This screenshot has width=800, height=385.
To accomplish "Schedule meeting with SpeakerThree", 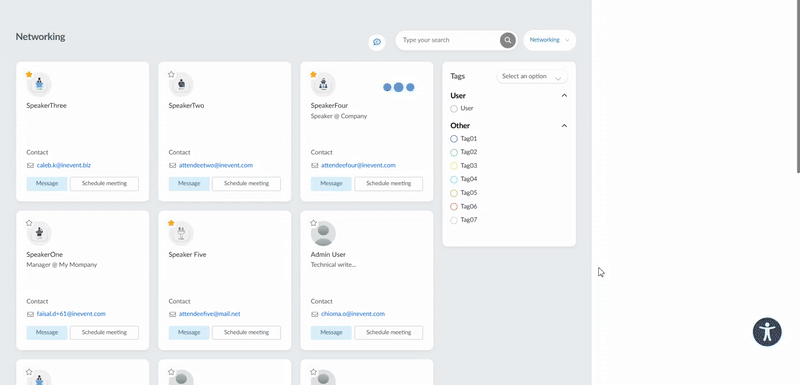I will click(104, 184).
